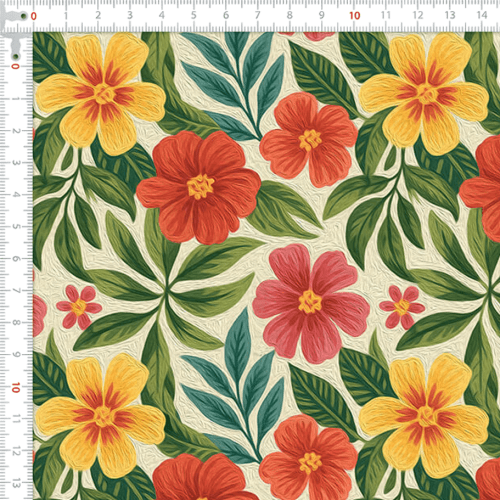Click number 4 on the left ruler
This screenshot has width=500, height=500.
(x=15, y=195)
